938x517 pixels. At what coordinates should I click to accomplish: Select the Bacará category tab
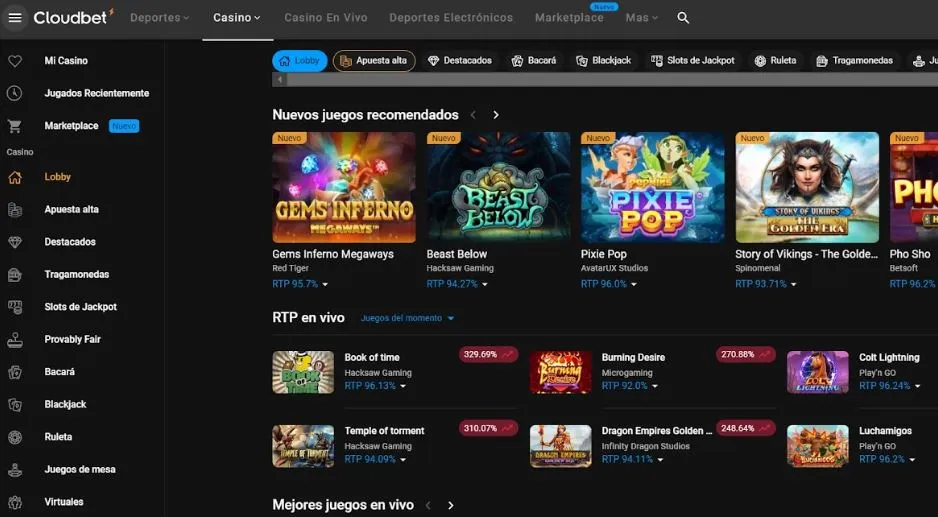tap(534, 61)
